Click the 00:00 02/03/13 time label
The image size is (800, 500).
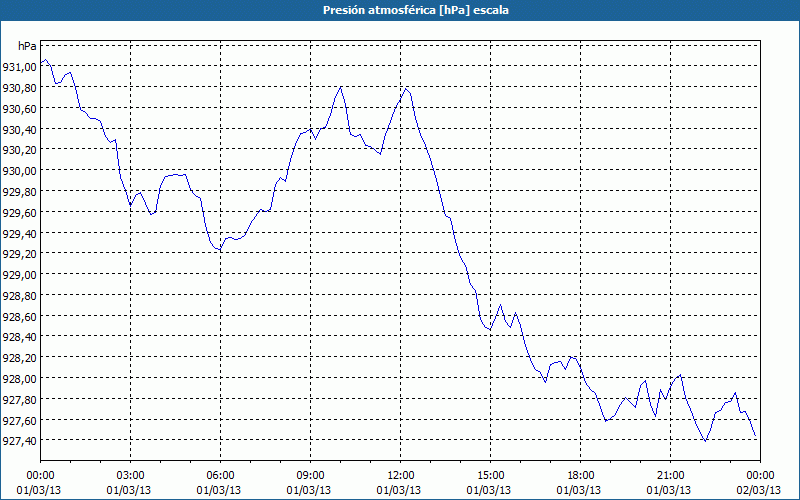tap(759, 483)
